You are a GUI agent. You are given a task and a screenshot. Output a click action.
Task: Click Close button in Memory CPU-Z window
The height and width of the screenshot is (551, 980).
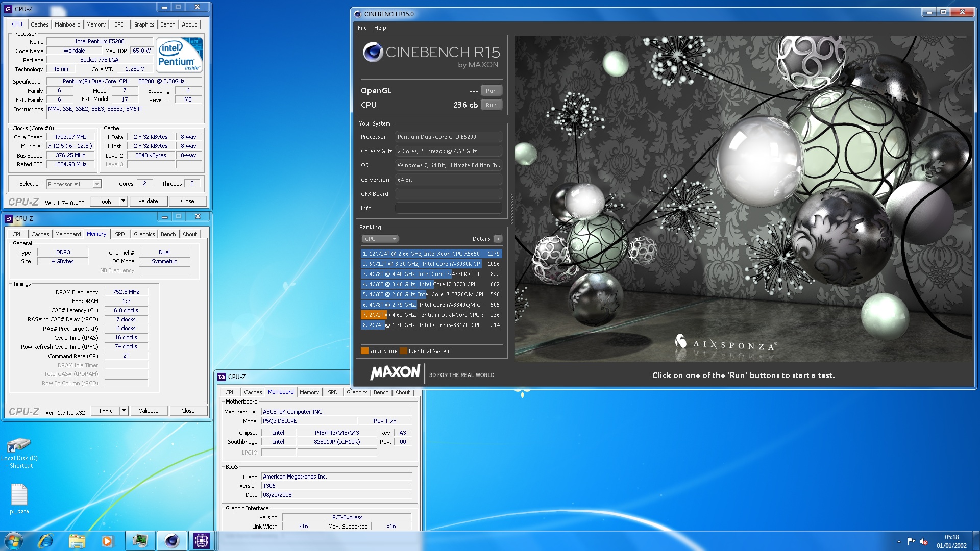(x=188, y=411)
